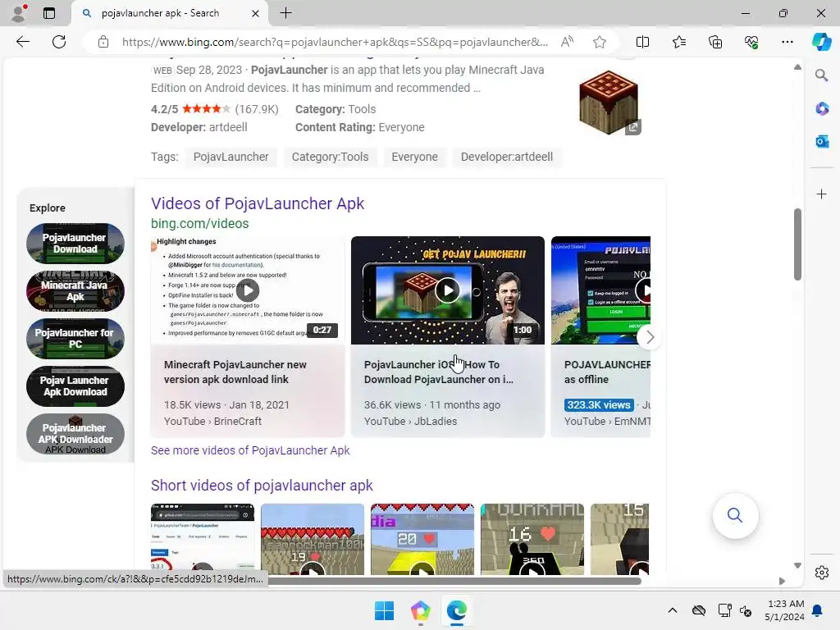Open tab actions menu

48,13
